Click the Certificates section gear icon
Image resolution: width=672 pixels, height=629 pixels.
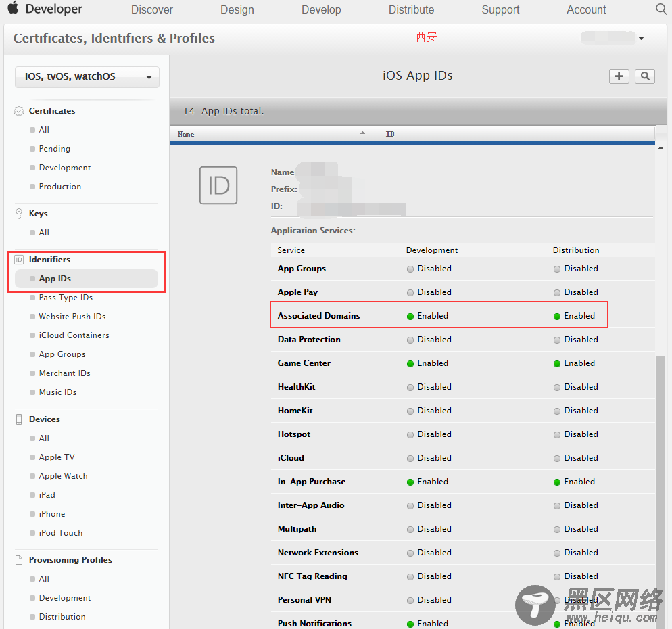pyautogui.click(x=19, y=111)
